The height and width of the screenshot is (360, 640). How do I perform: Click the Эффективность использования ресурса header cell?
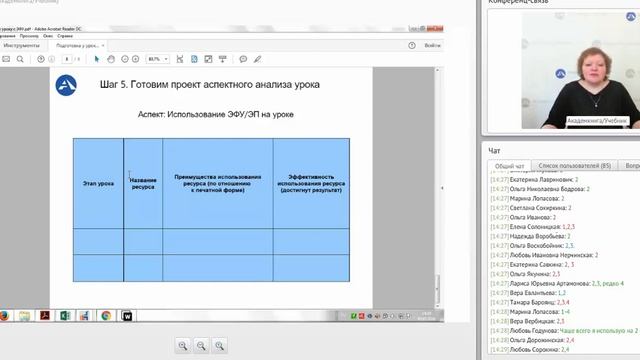(311, 183)
